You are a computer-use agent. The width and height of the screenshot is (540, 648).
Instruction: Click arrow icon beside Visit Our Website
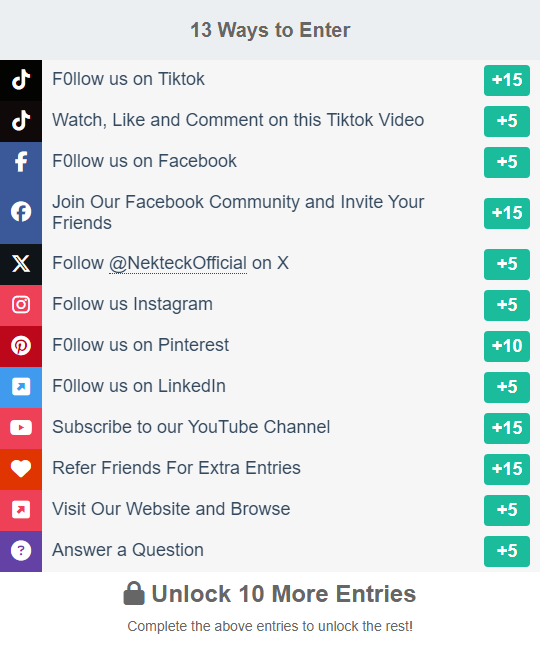21,510
